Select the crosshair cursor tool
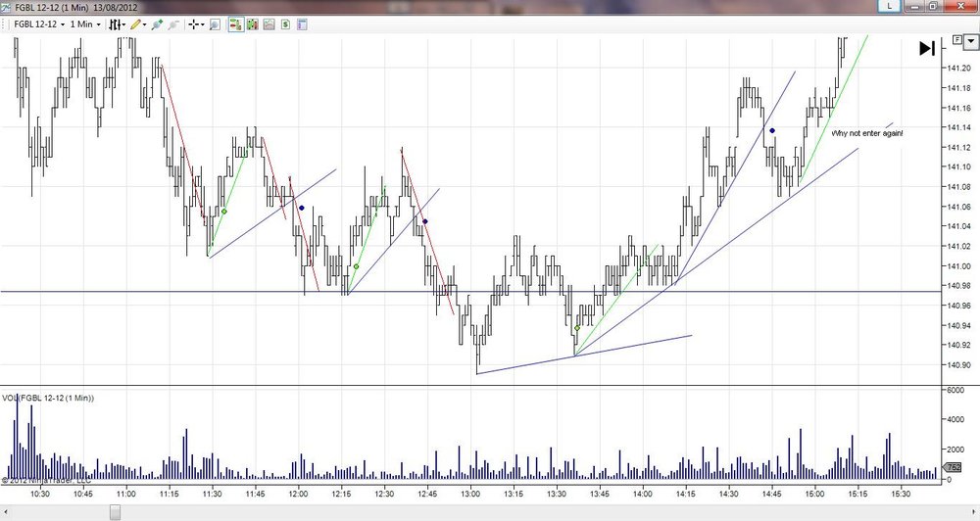The width and height of the screenshot is (980, 521). click(194, 24)
